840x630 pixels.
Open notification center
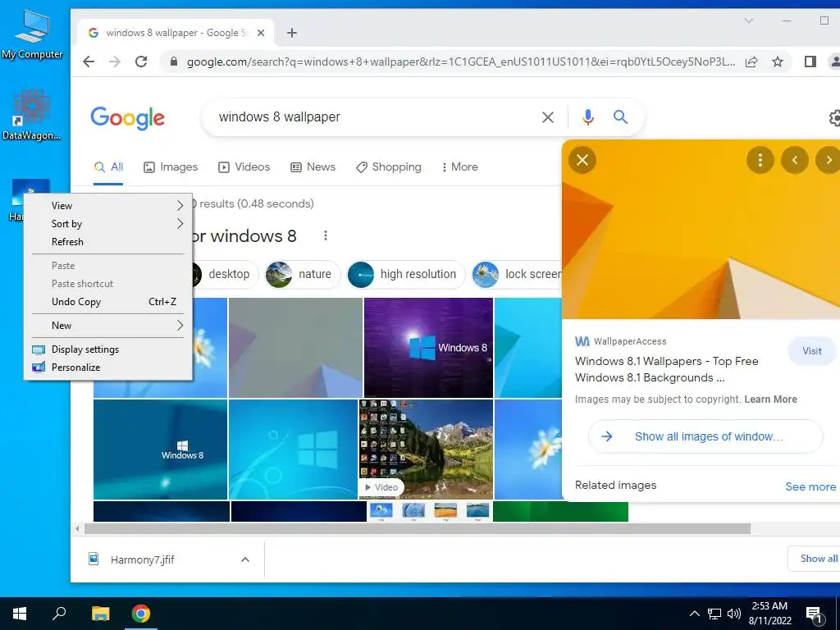[815, 614]
